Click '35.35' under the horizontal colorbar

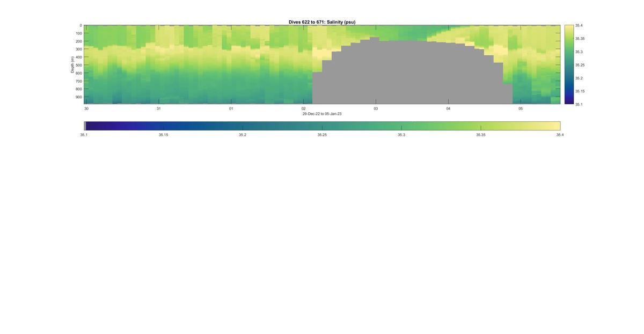(481, 135)
